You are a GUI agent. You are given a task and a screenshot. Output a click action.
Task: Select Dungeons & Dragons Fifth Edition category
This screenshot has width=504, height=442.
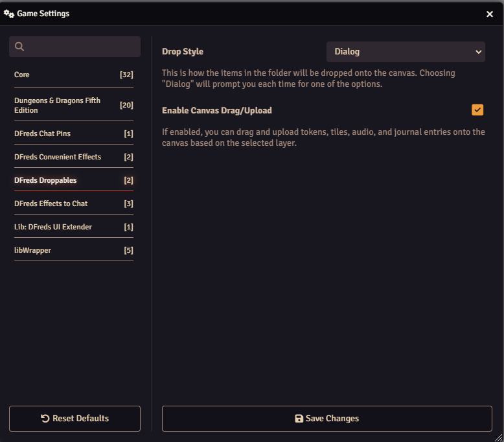(73, 106)
